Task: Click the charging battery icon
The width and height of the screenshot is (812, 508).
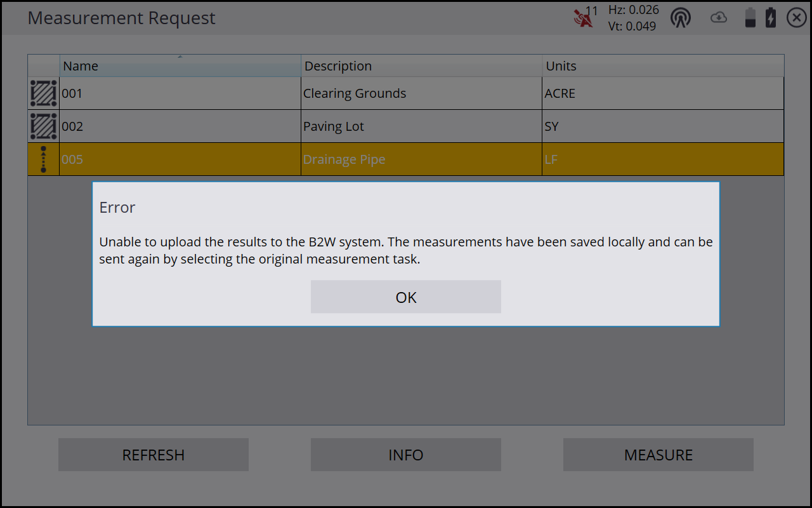Action: click(771, 18)
